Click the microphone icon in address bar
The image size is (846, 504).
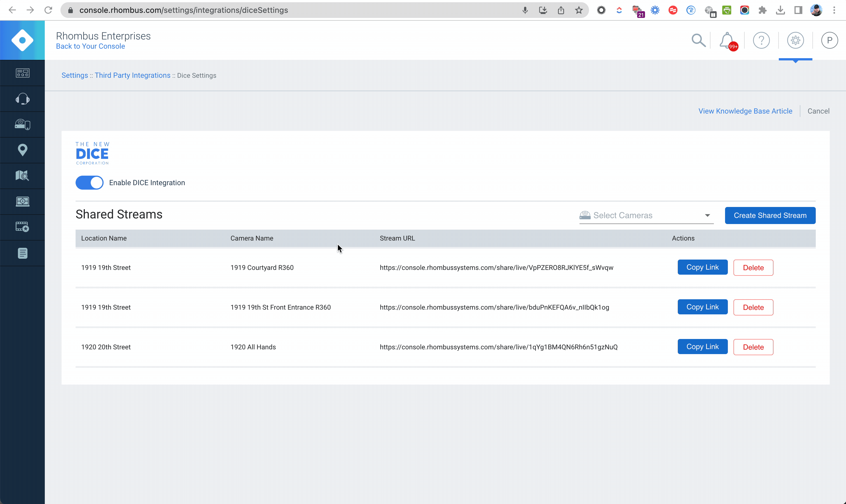[x=525, y=10]
